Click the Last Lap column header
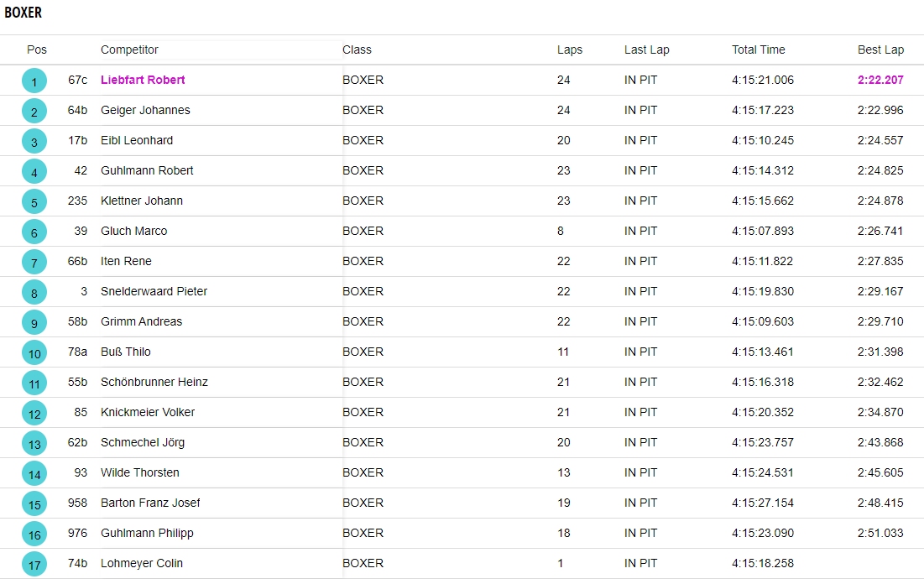 click(x=646, y=50)
